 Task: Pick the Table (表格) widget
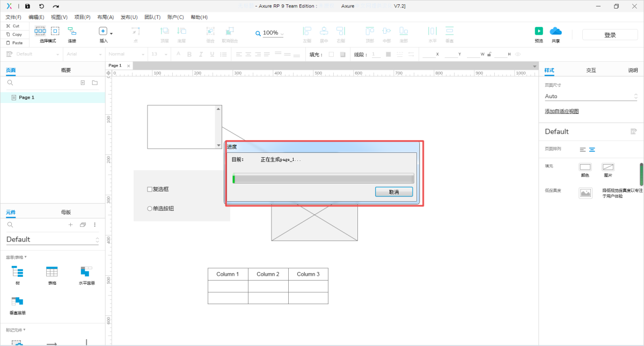click(52, 271)
